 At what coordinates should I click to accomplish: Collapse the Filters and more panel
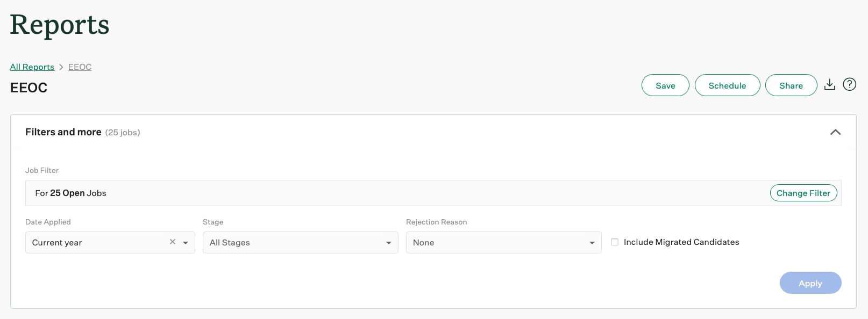pyautogui.click(x=835, y=132)
